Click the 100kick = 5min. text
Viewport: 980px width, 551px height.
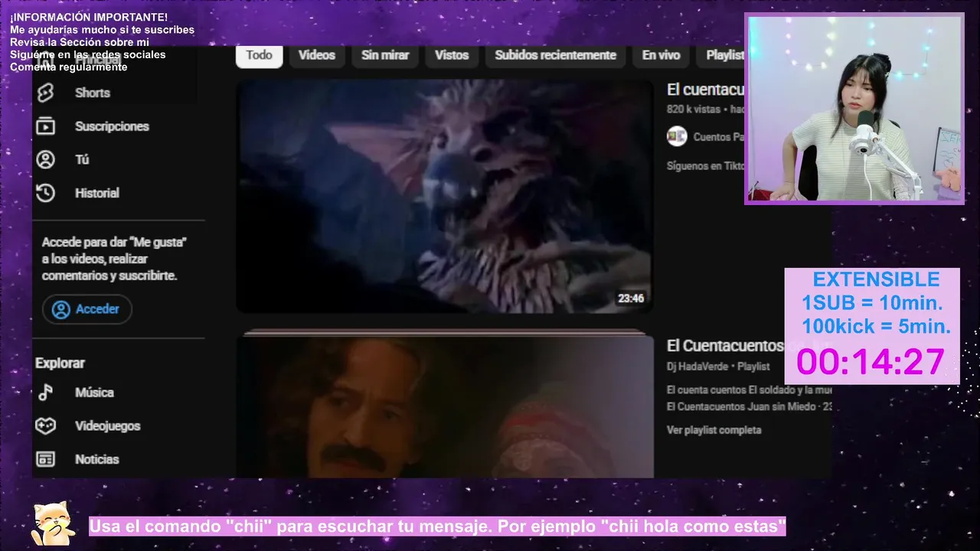tap(876, 327)
